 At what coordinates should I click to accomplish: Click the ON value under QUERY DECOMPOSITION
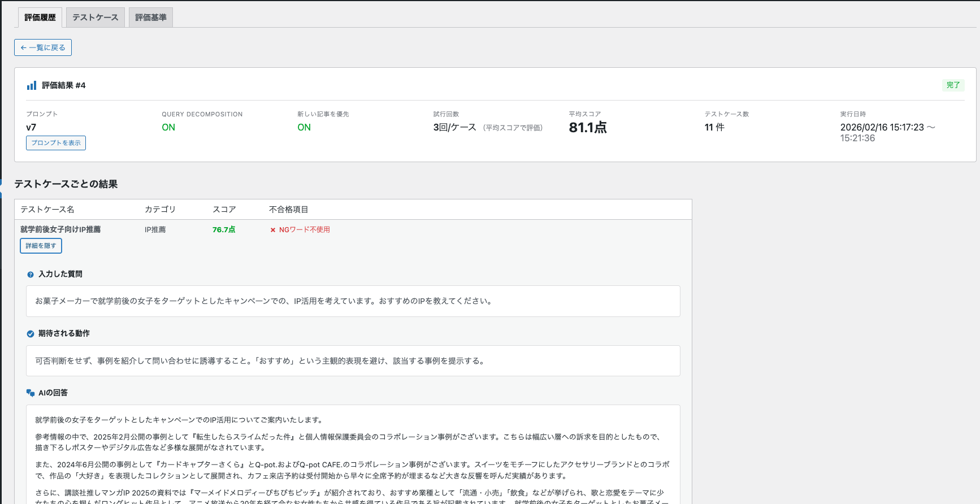168,128
